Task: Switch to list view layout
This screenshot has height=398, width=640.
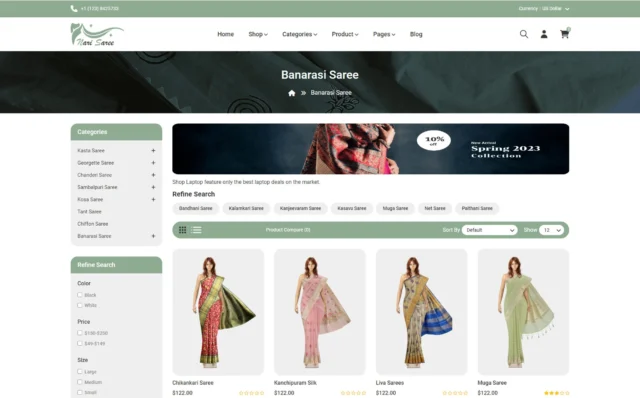Action: pyautogui.click(x=196, y=230)
